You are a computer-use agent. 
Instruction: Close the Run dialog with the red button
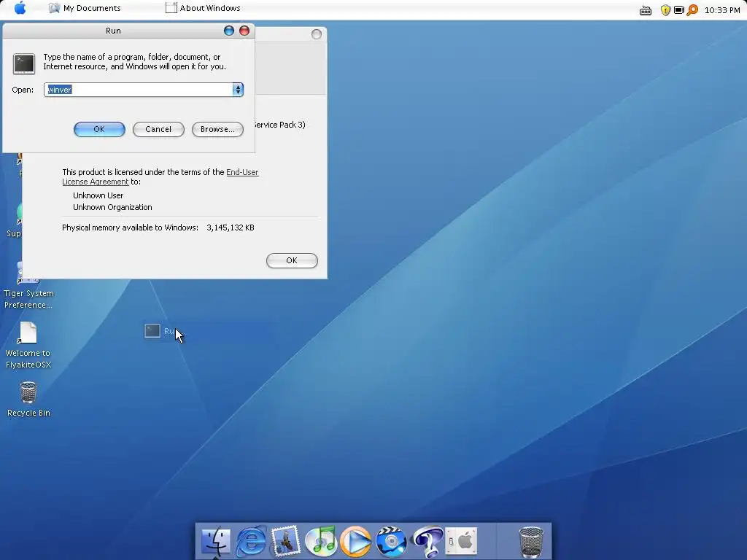(x=244, y=31)
